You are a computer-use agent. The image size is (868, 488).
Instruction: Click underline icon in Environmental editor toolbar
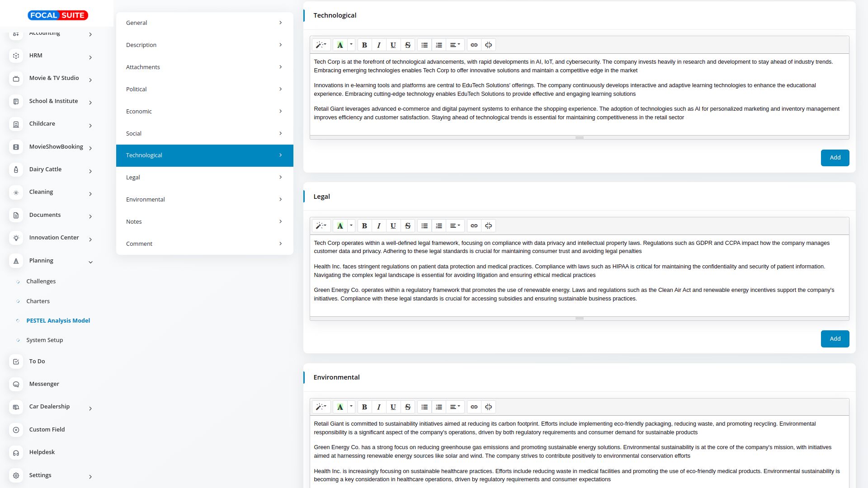pos(393,407)
